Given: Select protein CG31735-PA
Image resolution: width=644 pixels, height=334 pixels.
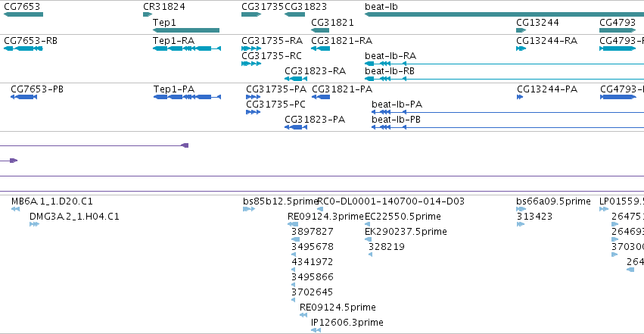Looking at the screenshot, I should (x=276, y=89).
